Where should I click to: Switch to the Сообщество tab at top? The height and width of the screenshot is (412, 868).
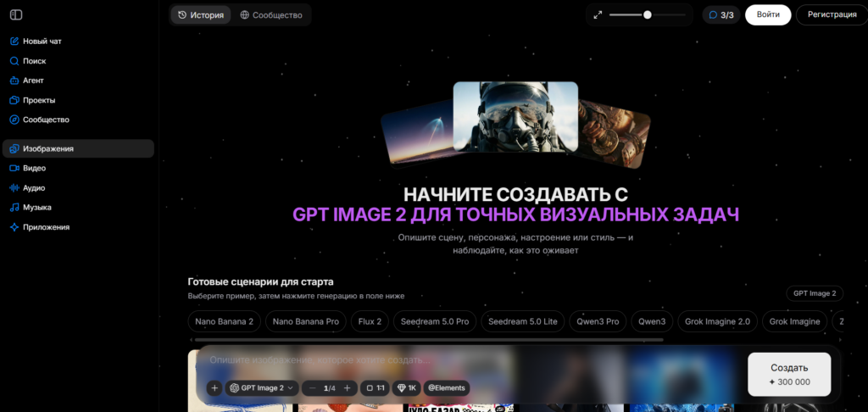(271, 15)
